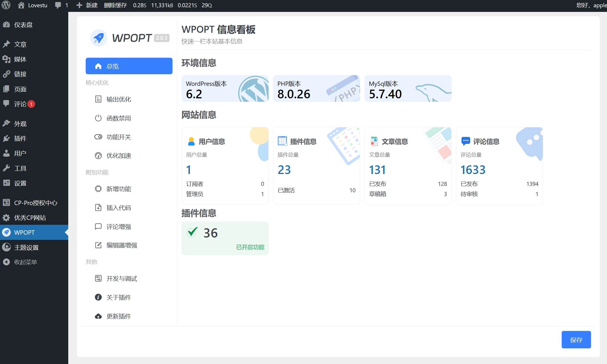
Task: Click the 文章 pushpin icon
Action: coord(6,44)
